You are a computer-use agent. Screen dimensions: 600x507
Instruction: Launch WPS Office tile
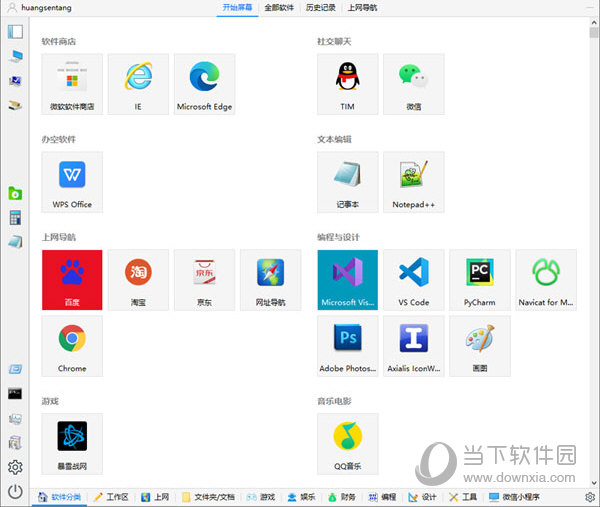click(72, 182)
